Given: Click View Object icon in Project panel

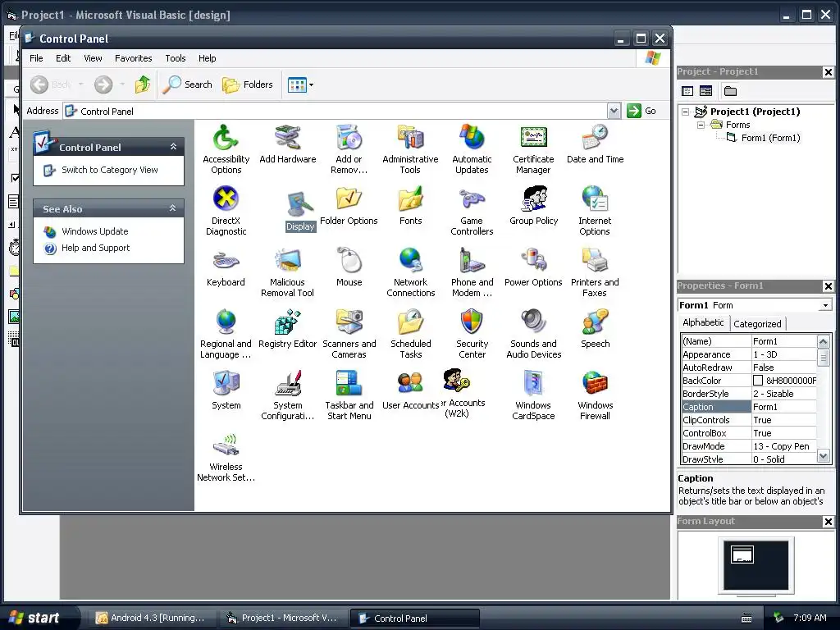Looking at the screenshot, I should click(x=705, y=91).
